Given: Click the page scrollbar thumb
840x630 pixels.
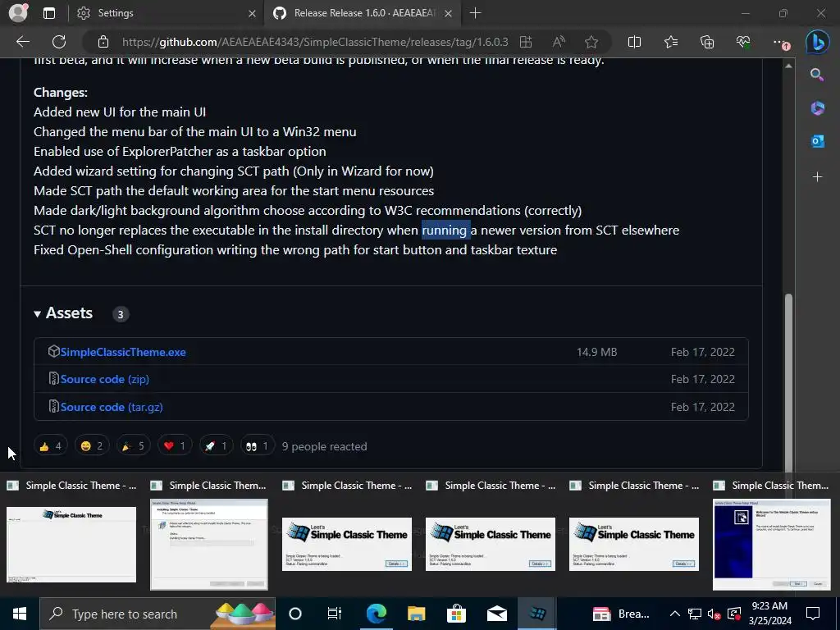Looking at the screenshot, I should point(788,383).
